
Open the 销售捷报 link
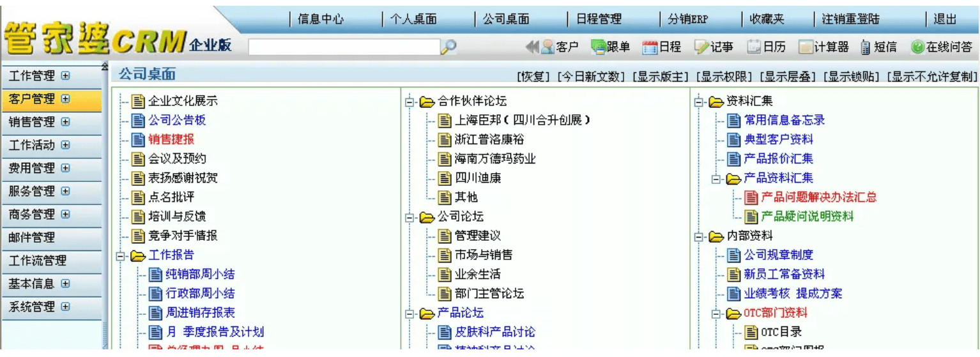(x=171, y=139)
